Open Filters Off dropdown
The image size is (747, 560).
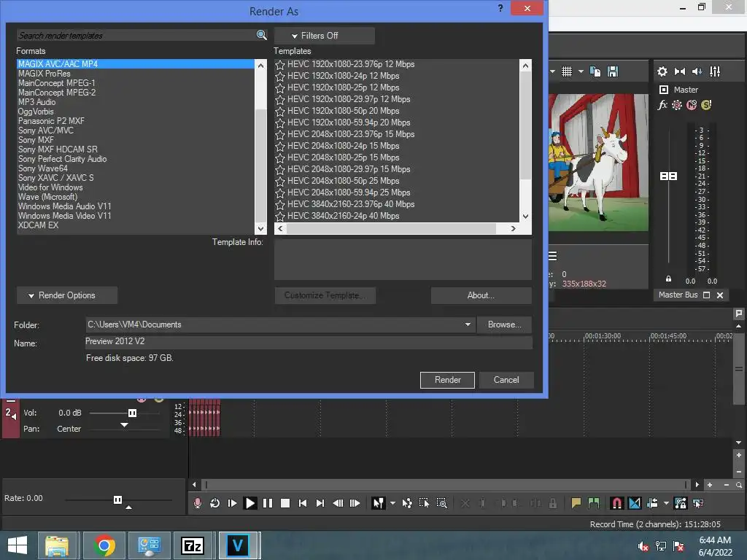pos(325,36)
